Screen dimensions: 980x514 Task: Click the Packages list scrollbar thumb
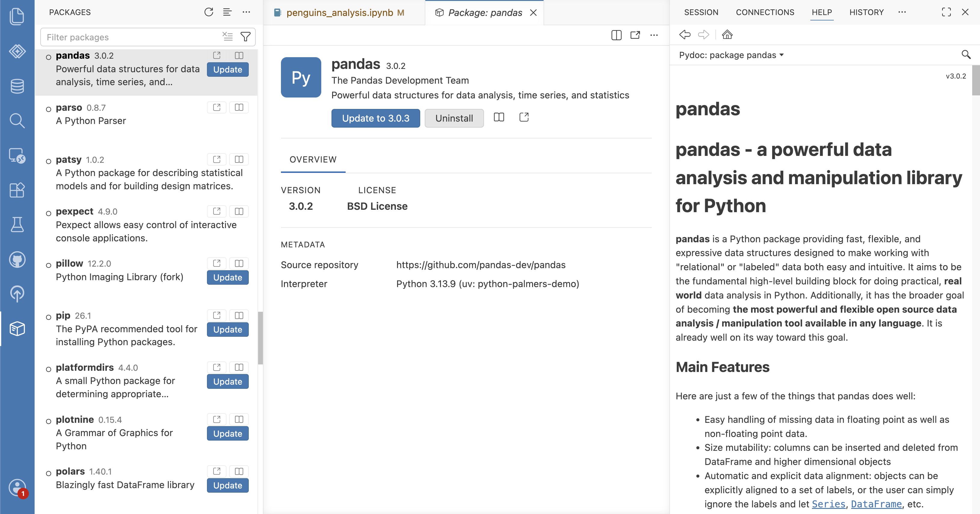point(260,338)
